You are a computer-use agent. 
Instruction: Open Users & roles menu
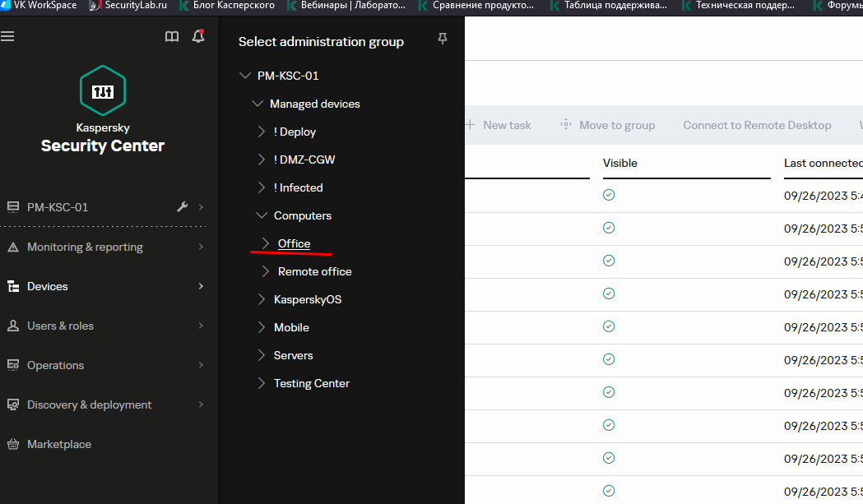click(60, 326)
